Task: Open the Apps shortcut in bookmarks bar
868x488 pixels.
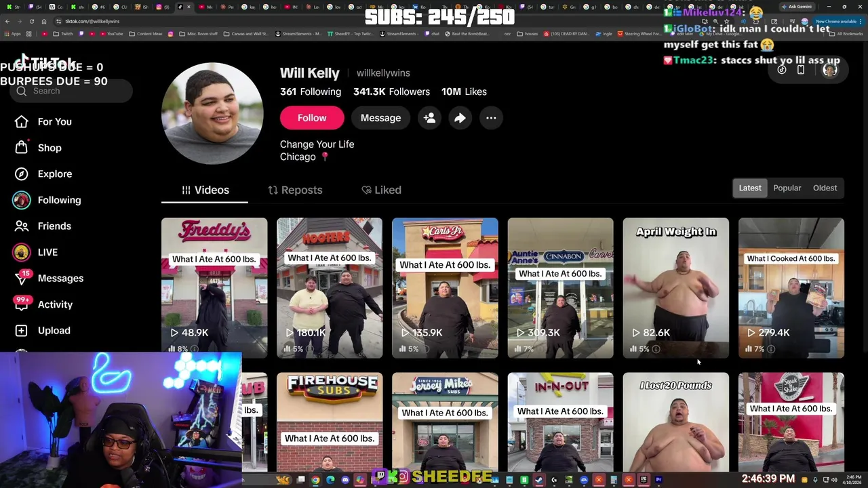Action: click(13, 34)
